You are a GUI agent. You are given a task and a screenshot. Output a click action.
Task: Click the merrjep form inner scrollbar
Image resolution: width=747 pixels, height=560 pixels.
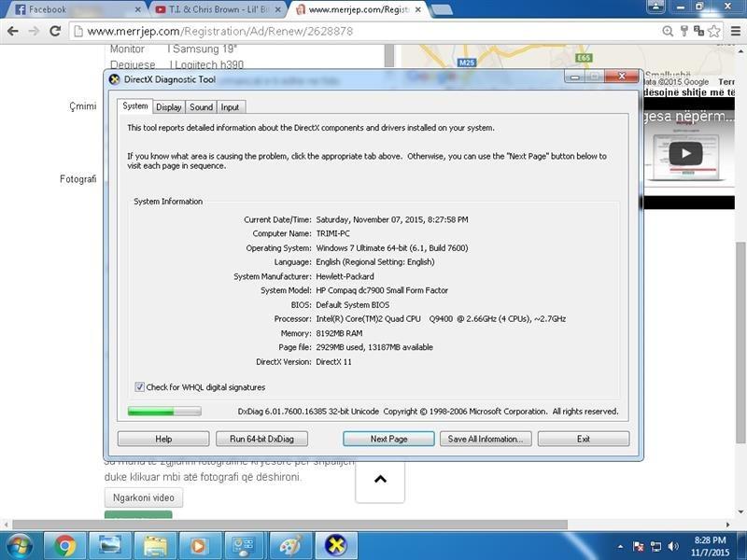click(x=389, y=55)
